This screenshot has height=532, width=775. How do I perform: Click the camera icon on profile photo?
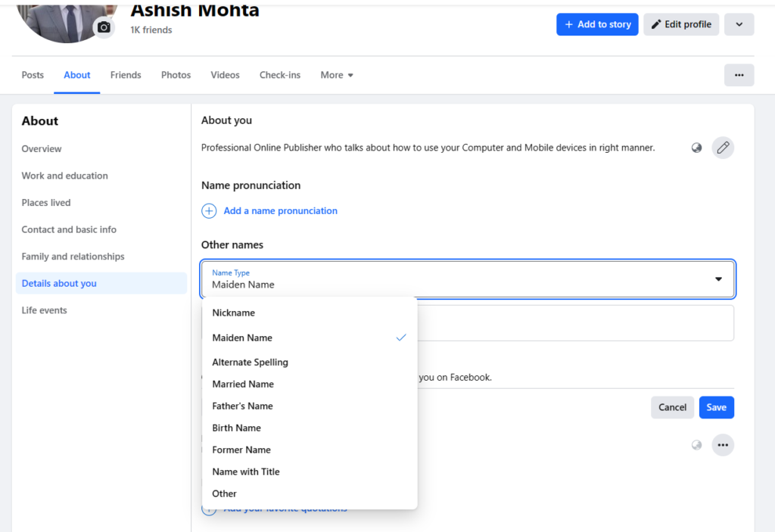point(104,27)
